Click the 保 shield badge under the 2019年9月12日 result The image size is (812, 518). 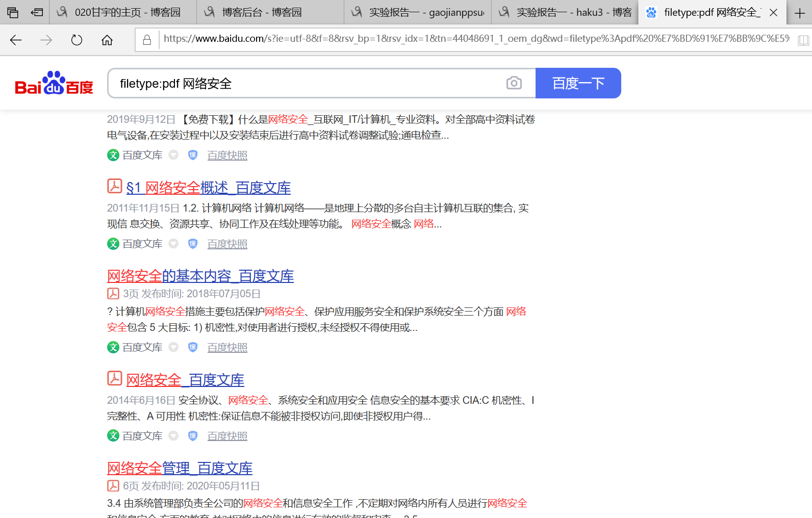[192, 155]
